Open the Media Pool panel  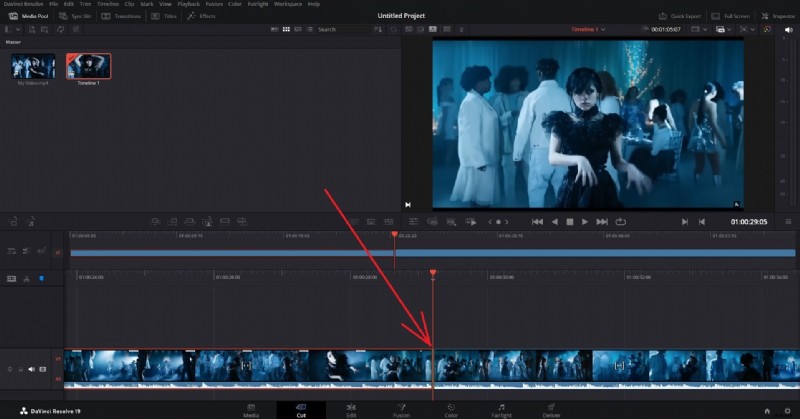[28, 16]
